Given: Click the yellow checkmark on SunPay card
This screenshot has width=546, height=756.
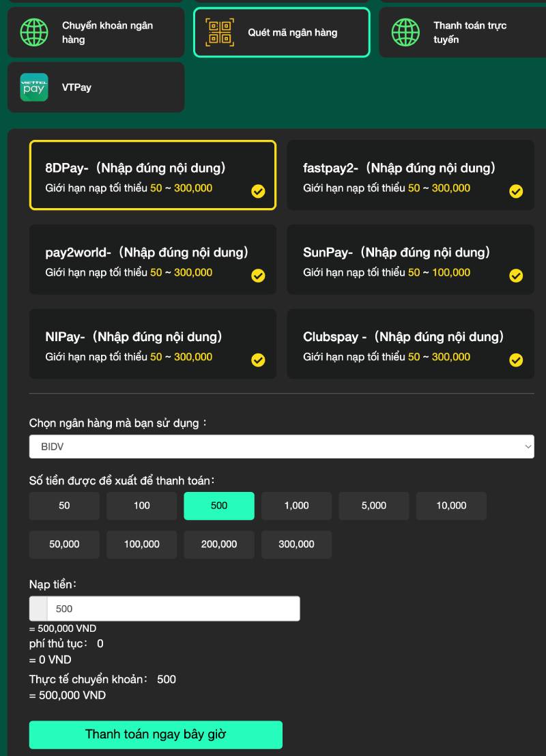Looking at the screenshot, I should click(x=516, y=276).
